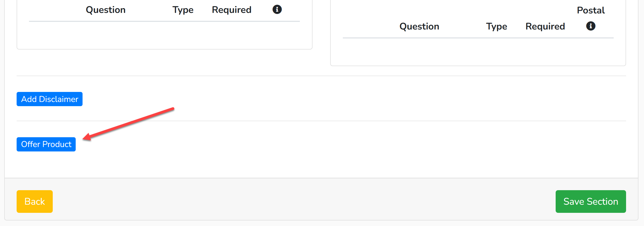Click the Add Disclaimer button
The image size is (644, 226).
point(50,99)
